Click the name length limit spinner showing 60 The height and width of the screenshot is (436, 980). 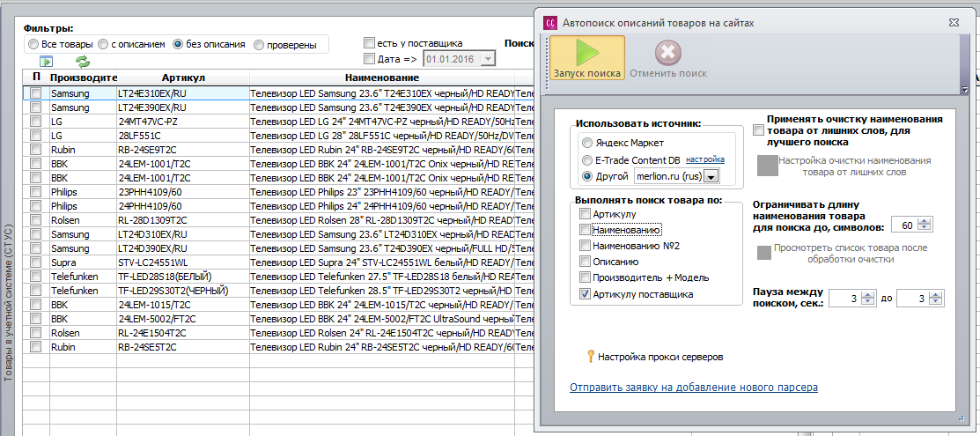click(912, 225)
